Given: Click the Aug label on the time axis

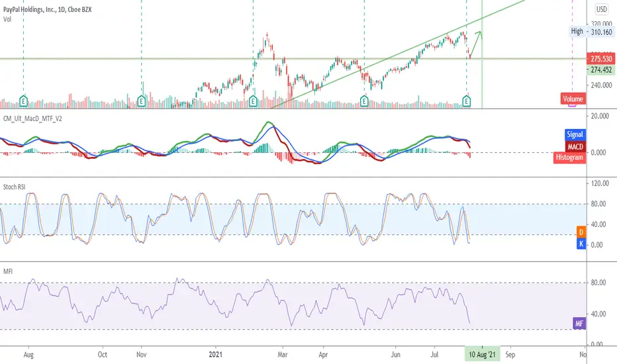Looking at the screenshot, I should [28, 355].
